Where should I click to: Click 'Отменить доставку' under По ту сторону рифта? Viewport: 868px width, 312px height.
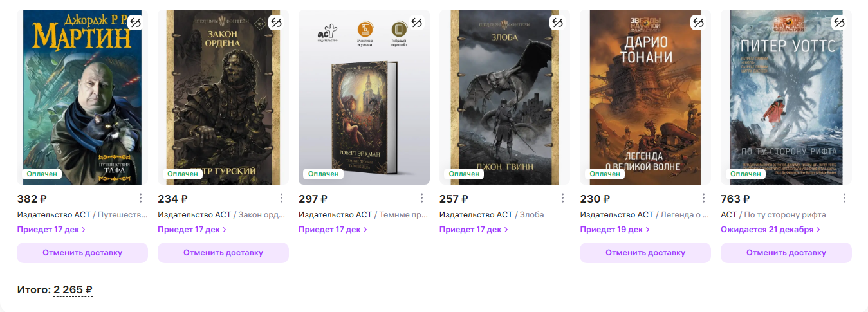pyautogui.click(x=786, y=253)
